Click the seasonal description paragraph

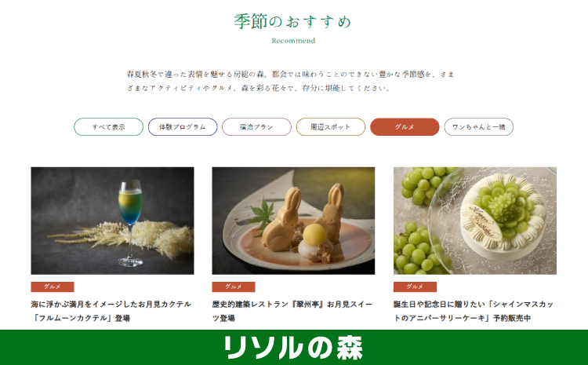[290, 81]
